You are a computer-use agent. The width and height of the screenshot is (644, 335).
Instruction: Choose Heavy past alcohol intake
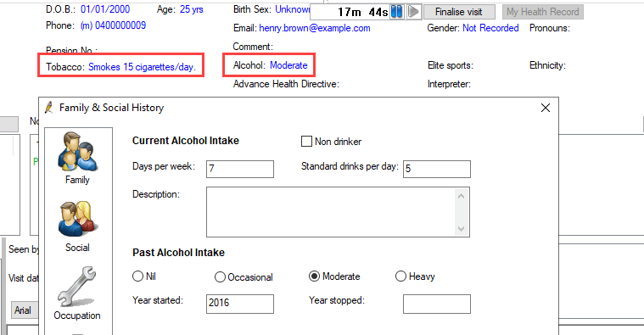tap(400, 276)
